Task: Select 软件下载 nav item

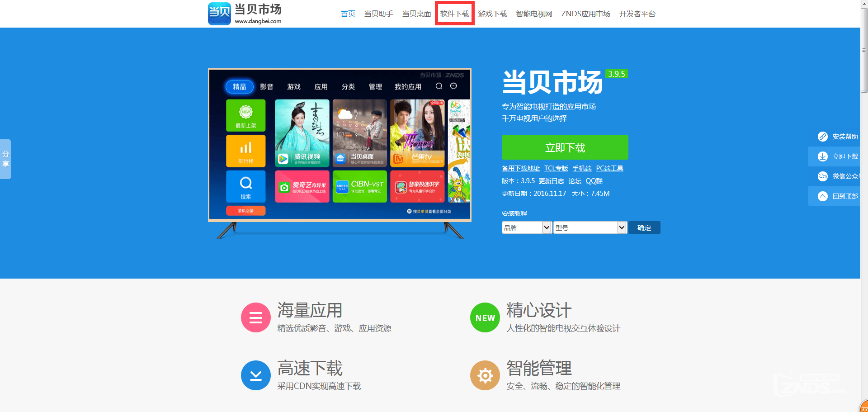Action: pyautogui.click(x=454, y=14)
